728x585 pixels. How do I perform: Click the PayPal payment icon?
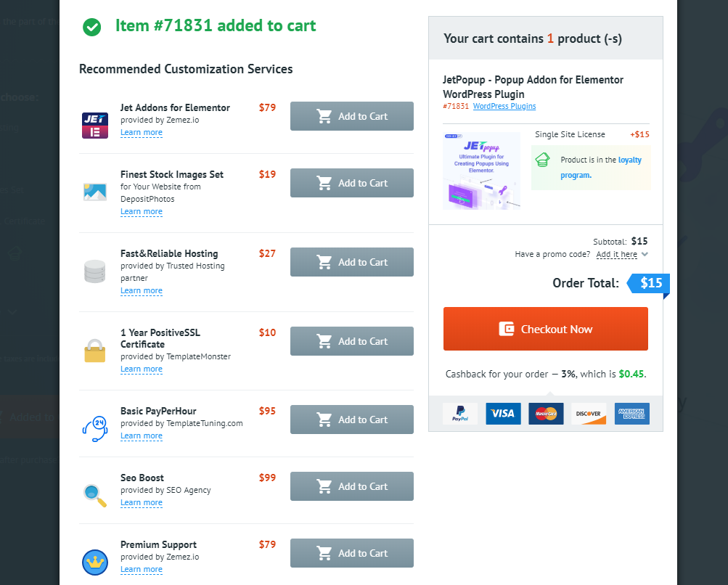[x=460, y=414]
